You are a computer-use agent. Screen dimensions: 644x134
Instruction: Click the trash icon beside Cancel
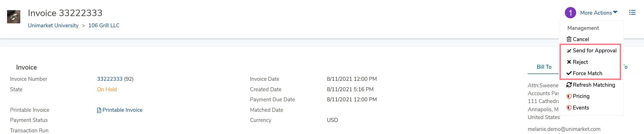[569, 39]
